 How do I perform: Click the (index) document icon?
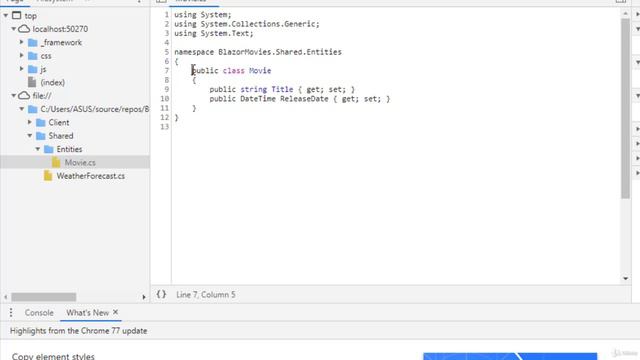click(32, 82)
